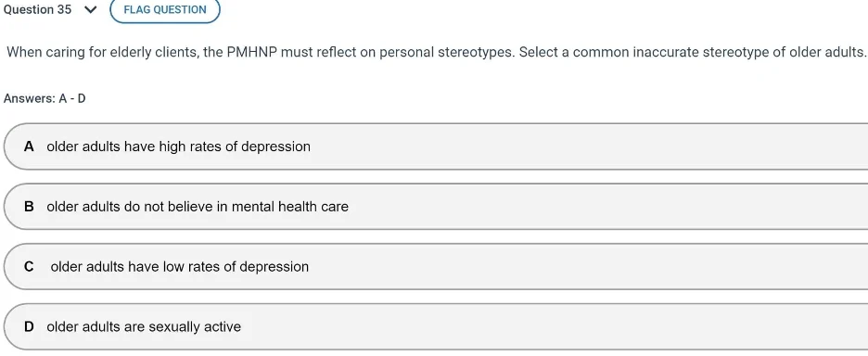
Task: Choose answer C low rates of depression
Action: pyautogui.click(x=436, y=266)
